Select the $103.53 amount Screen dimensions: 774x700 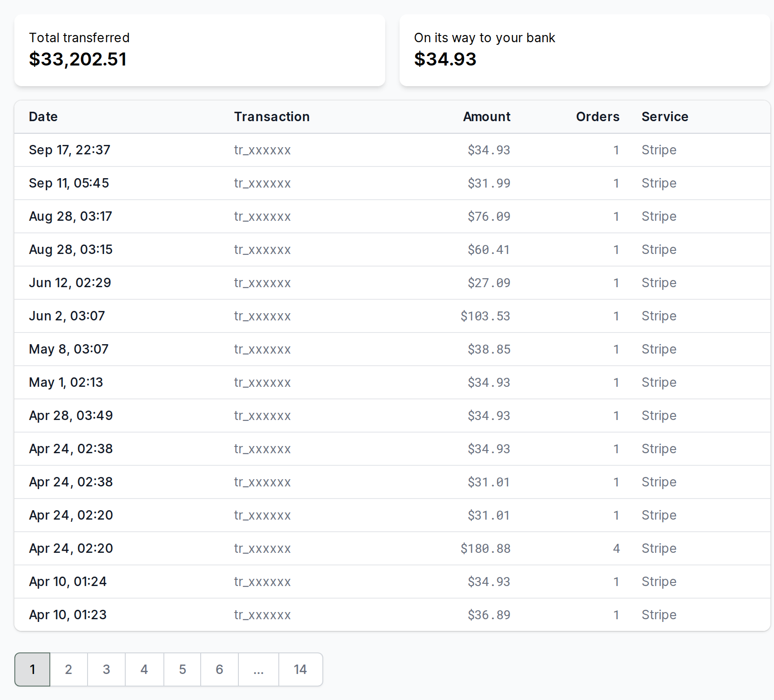pos(485,316)
